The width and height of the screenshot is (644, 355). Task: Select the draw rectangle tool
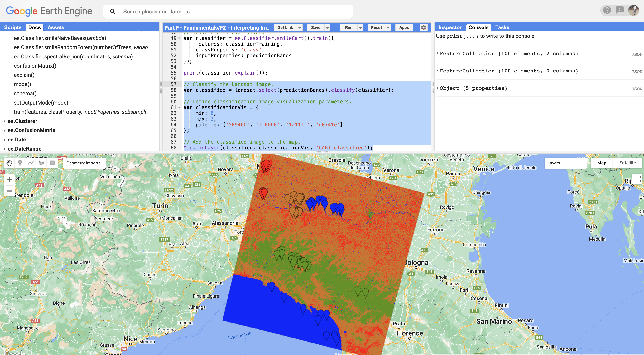(x=52, y=163)
